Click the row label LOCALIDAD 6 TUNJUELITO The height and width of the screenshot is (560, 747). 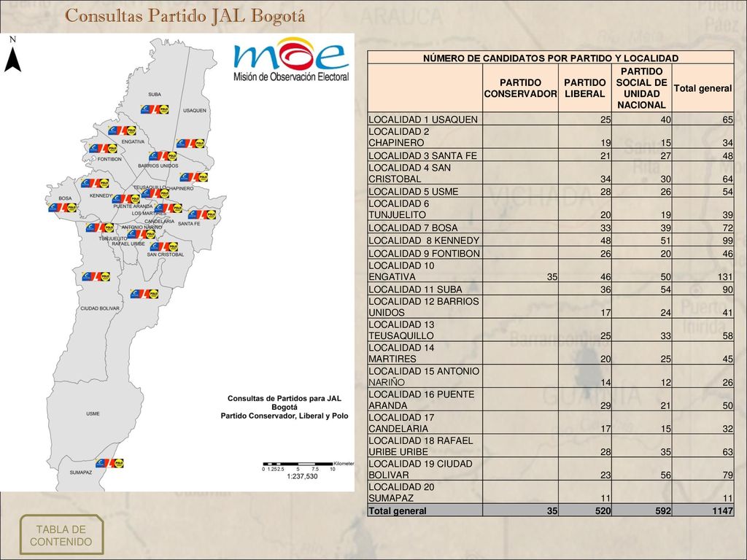tap(399, 209)
